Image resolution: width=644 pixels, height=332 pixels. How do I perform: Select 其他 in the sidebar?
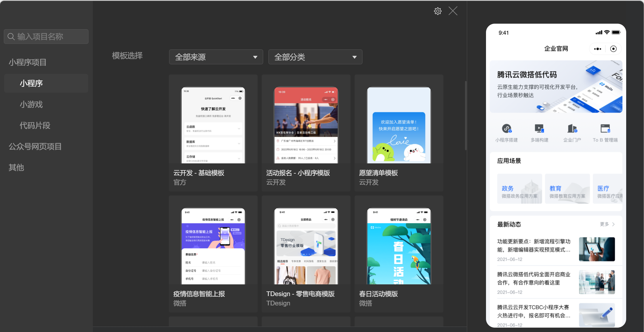pos(16,167)
